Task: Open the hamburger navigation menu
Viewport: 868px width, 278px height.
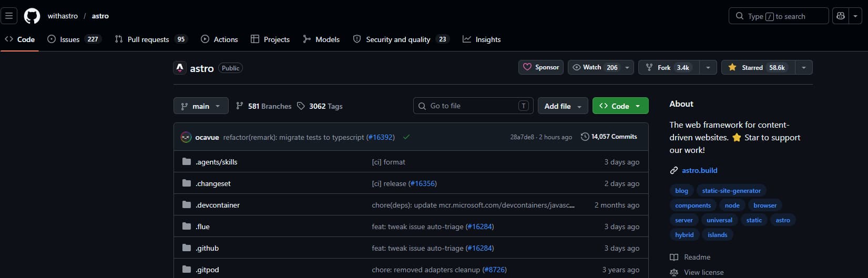Action: [9, 16]
